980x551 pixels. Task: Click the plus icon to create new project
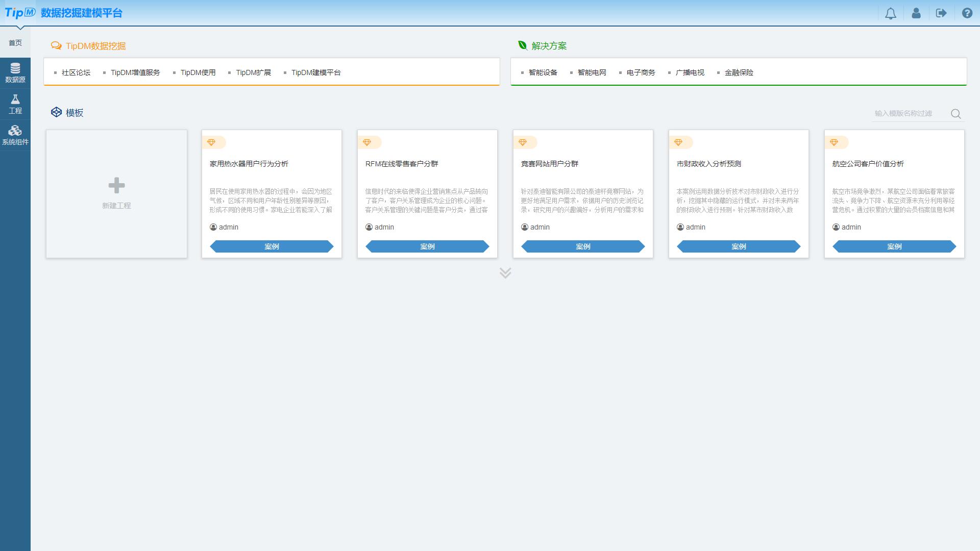[x=116, y=186]
